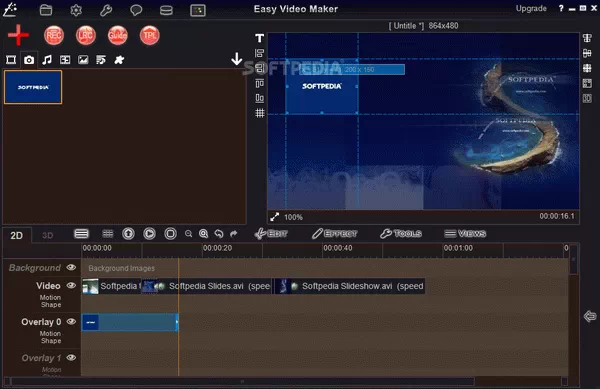Select the blue Overlay 0 clip
600x389 pixels.
point(130,322)
